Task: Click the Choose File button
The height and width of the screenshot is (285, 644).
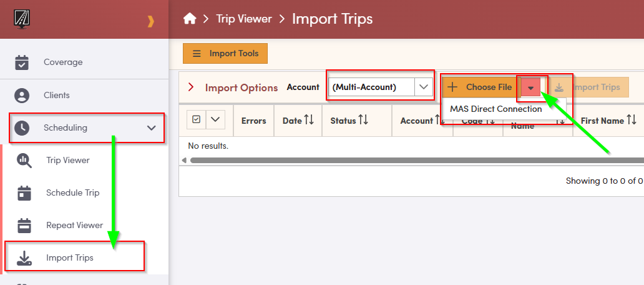Action: 480,87
